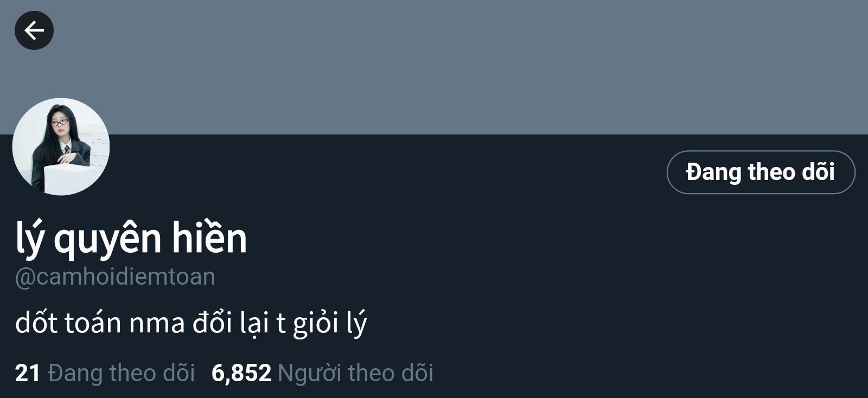The width and height of the screenshot is (868, 398).
Task: Tap the gray header banner image
Action: coord(434,67)
